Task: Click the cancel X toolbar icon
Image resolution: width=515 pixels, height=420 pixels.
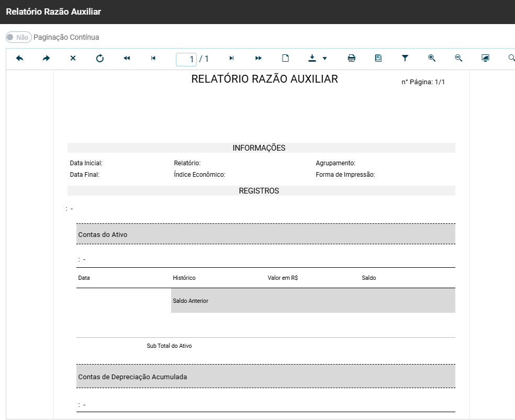Action: tap(73, 59)
